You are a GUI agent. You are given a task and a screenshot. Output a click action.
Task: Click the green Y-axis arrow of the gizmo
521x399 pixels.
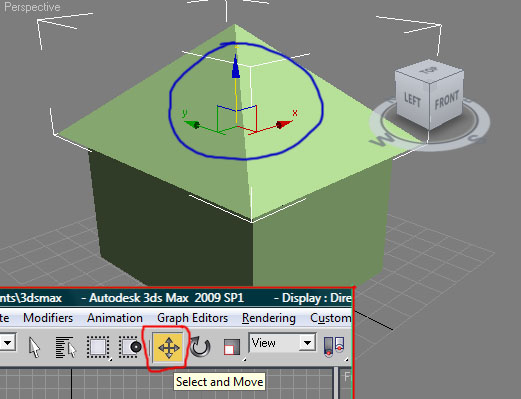[192, 125]
